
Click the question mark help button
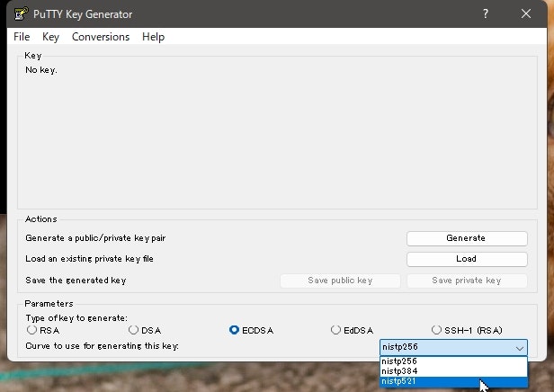click(x=486, y=13)
